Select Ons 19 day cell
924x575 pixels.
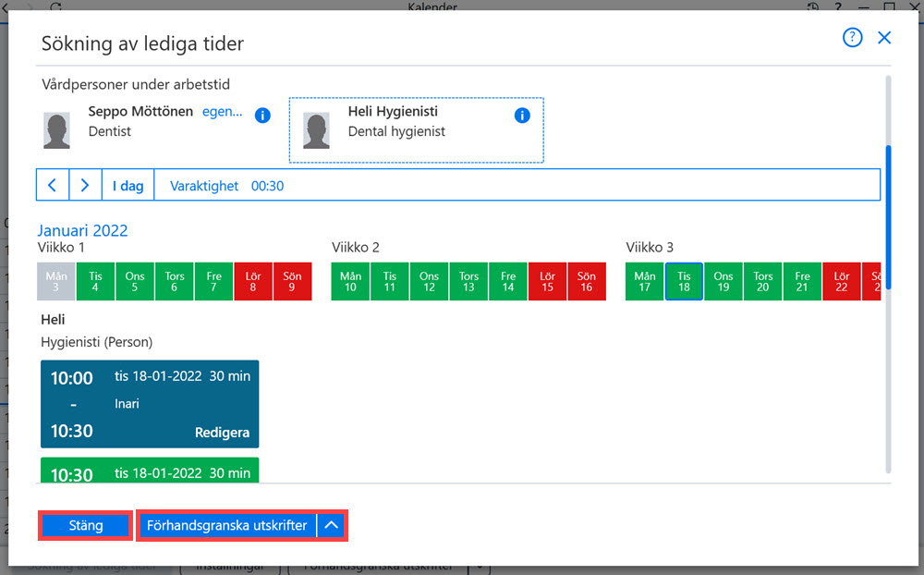pyautogui.click(x=723, y=281)
